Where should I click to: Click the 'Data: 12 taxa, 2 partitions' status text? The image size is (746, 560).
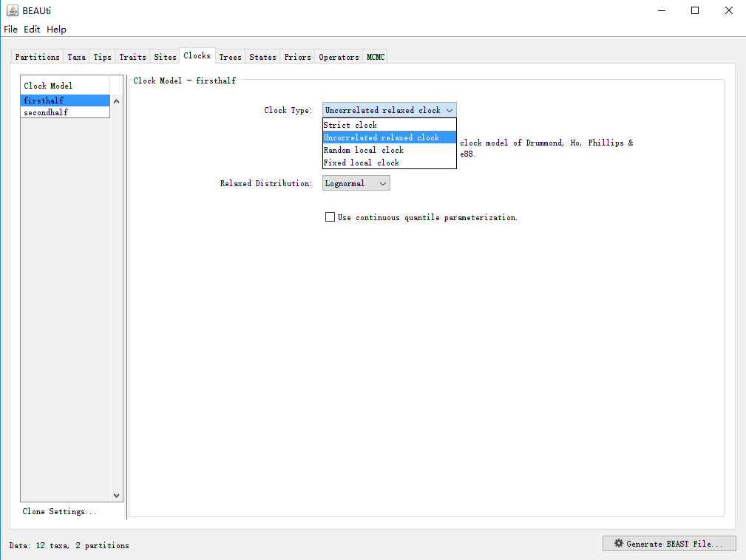(x=69, y=545)
